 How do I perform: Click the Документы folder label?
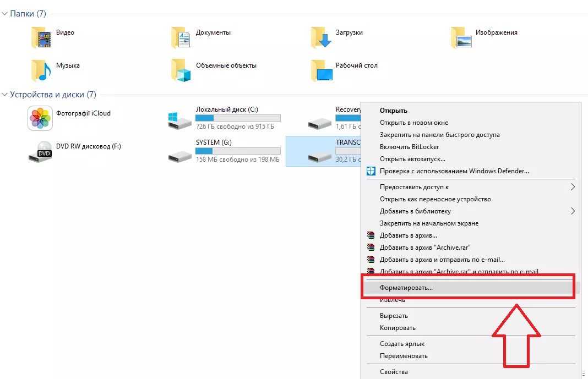[213, 32]
